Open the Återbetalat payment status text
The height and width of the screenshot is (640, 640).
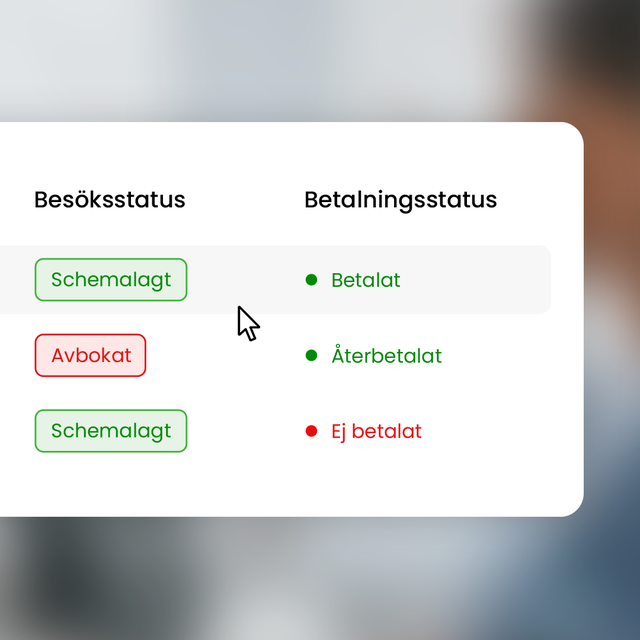[x=387, y=355]
